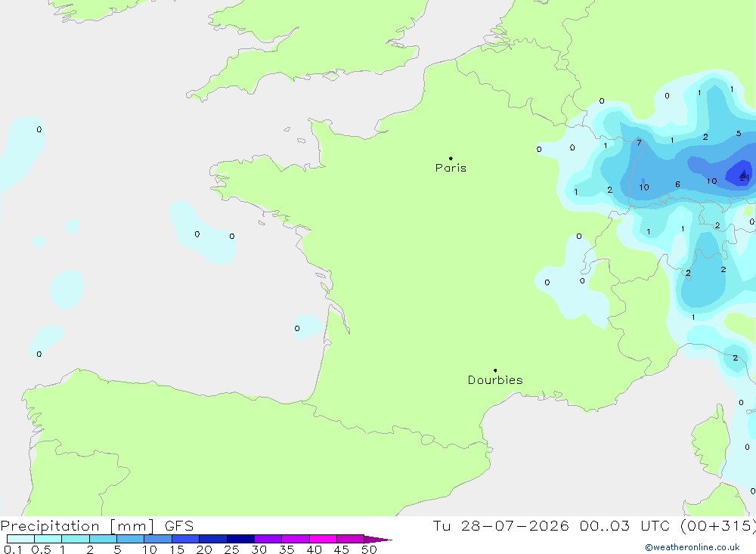Click the forecast date Tu 28-07-2026 text

[x=500, y=525]
